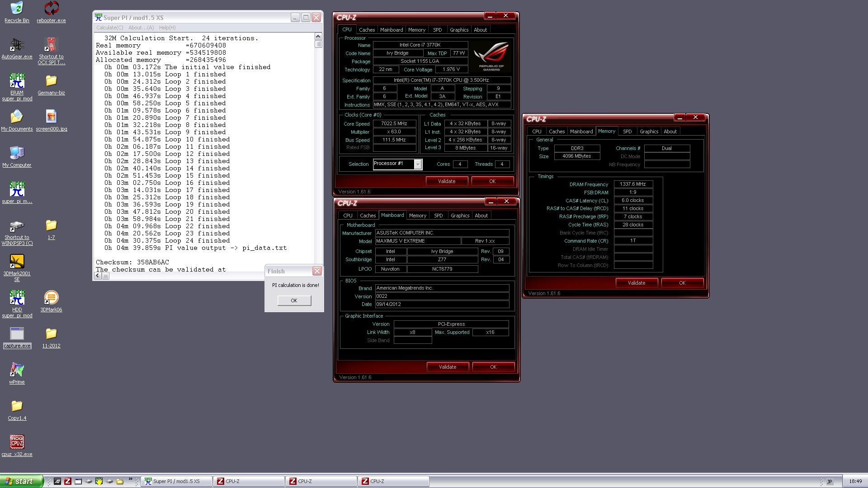Screen dimensions: 868x488
Task: Click the Core Speed value 7022.5 MHz
Action: point(394,123)
